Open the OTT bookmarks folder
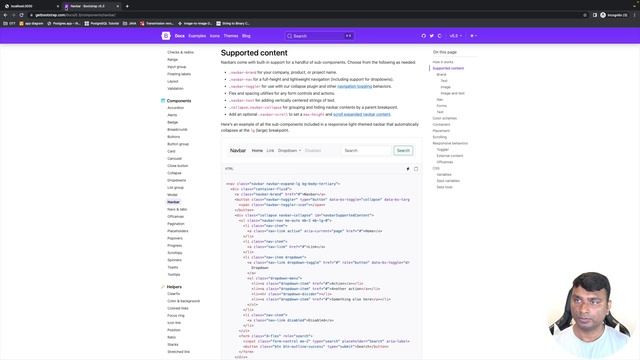 tap(9, 23)
